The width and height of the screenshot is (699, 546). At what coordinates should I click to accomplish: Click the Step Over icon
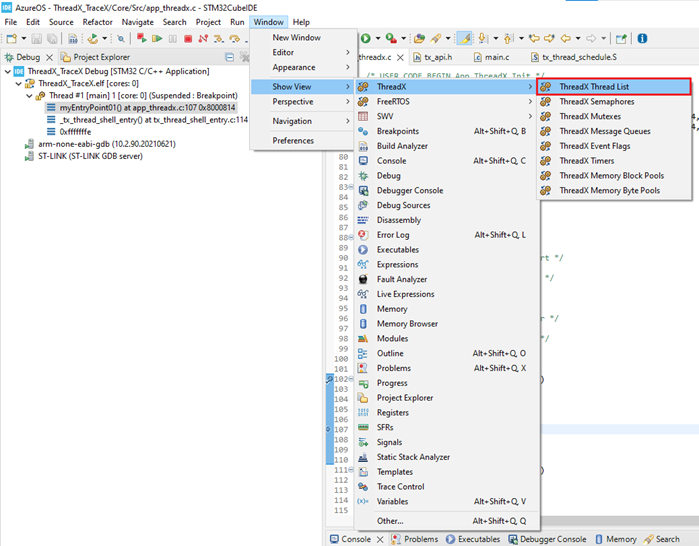click(234, 39)
